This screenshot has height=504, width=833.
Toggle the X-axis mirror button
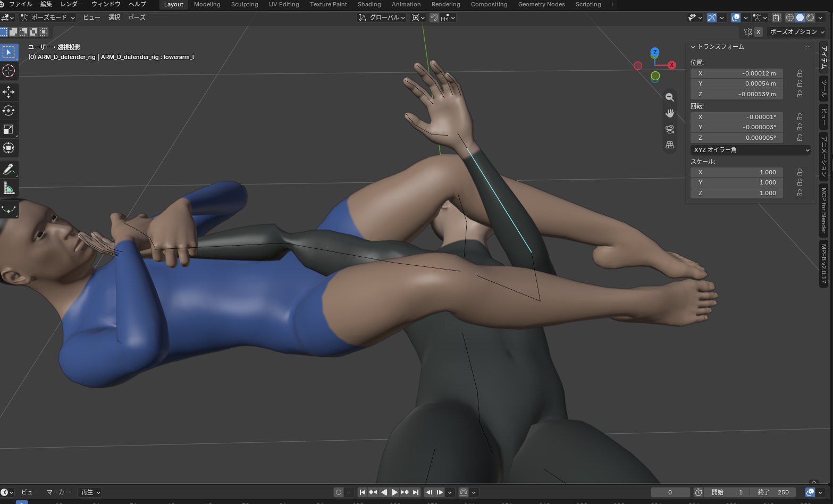[759, 32]
